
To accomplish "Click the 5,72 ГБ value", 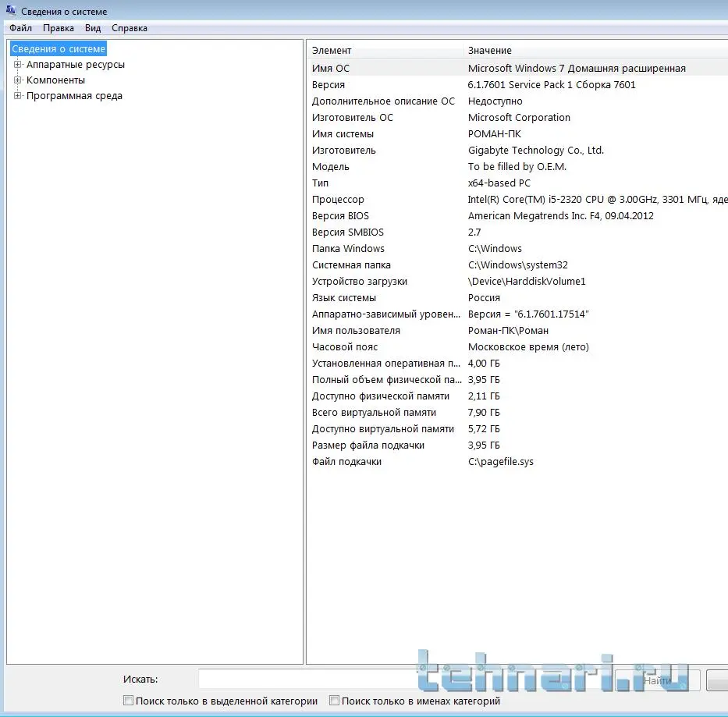I will pos(484,429).
